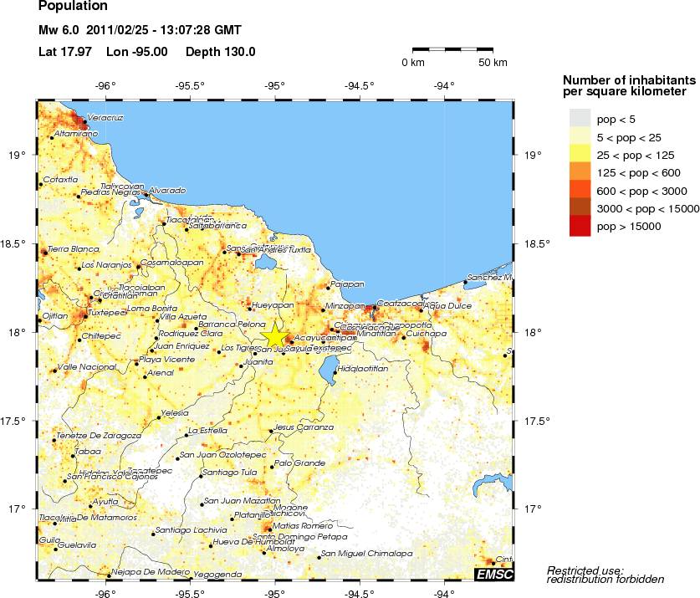This screenshot has width=700, height=598.
Task: Click the Playa Vicente marker dot
Action: click(x=136, y=363)
